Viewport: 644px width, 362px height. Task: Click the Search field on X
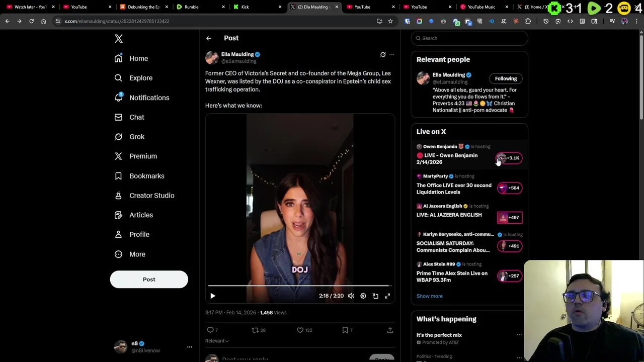coord(469,38)
